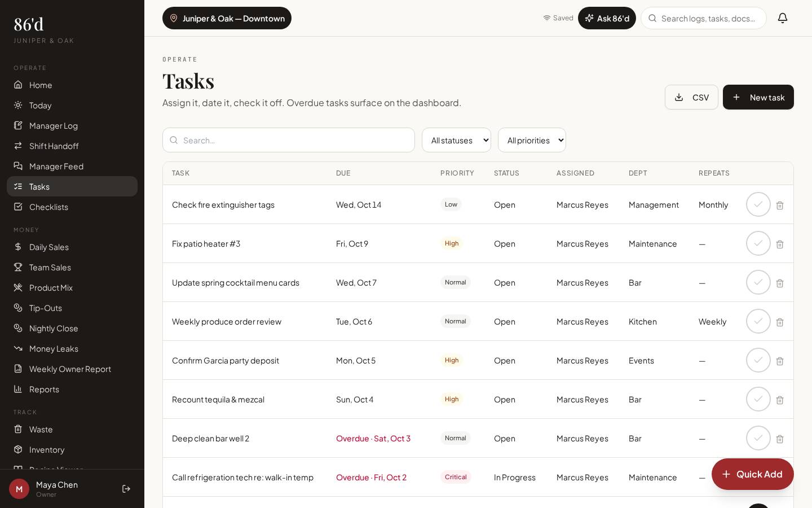
Task: Open the Manager Log page
Action: pos(72,125)
